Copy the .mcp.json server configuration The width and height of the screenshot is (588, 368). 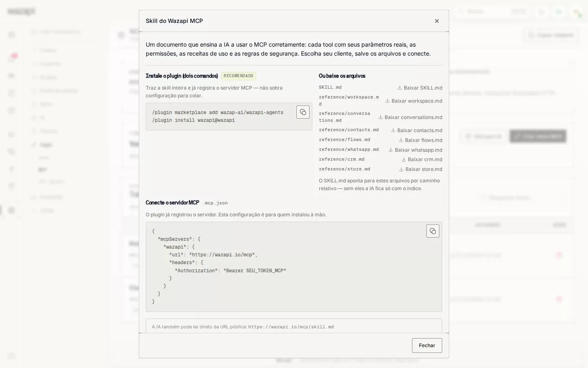tap(433, 231)
